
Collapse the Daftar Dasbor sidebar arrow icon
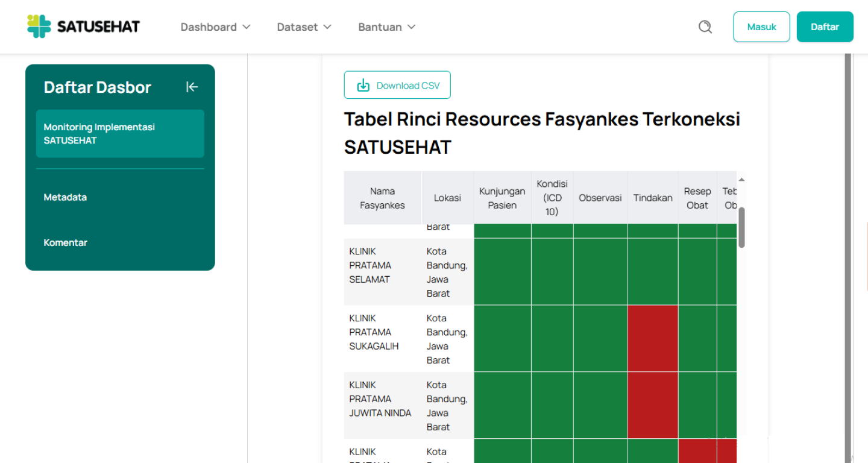pos(192,87)
